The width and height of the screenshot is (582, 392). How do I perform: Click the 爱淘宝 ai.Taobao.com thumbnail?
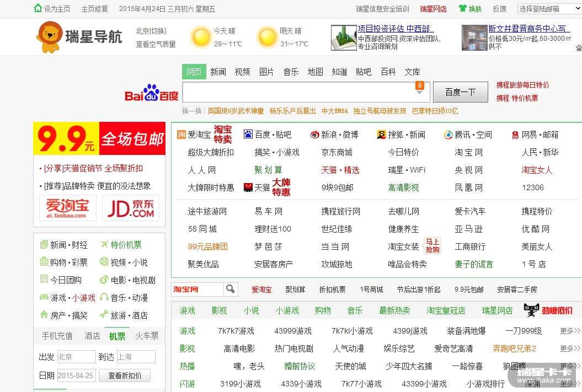pyautogui.click(x=67, y=208)
